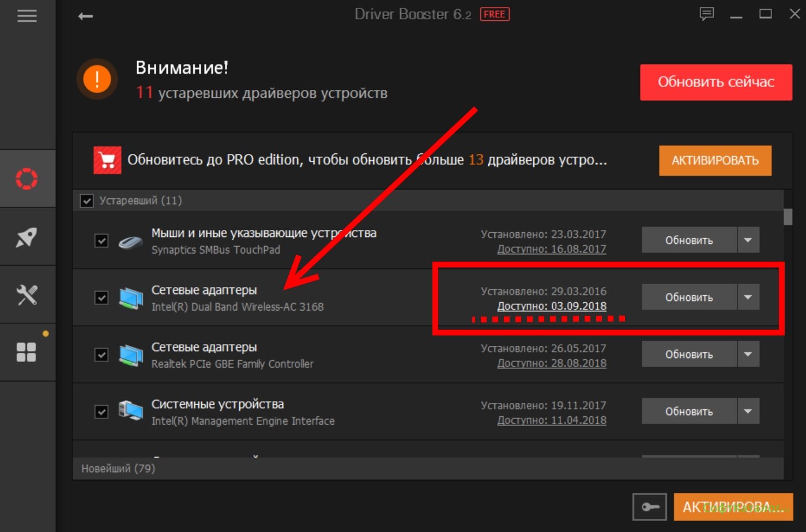This screenshot has height=532, width=806.
Task: Open the Tools wrench section
Action: (27, 295)
